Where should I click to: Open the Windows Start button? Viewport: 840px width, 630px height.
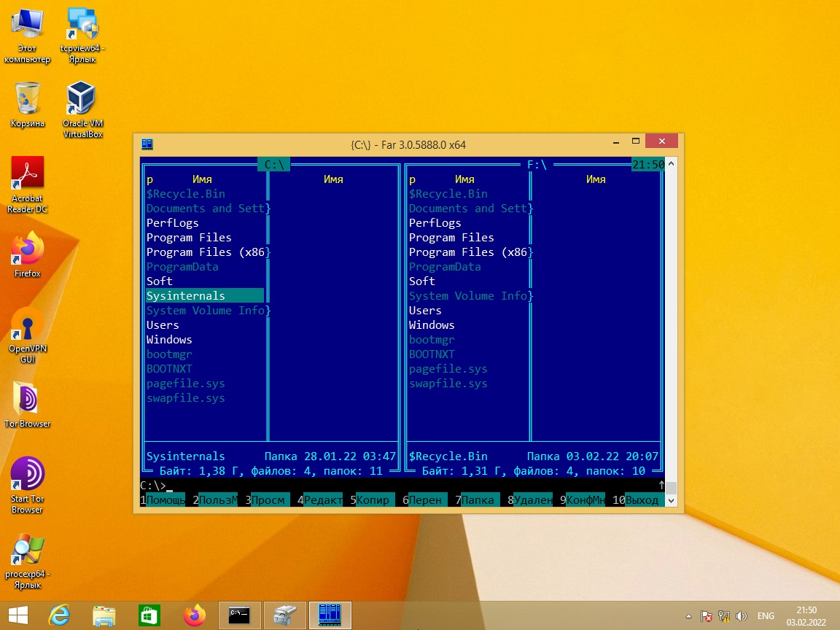pos(17,615)
